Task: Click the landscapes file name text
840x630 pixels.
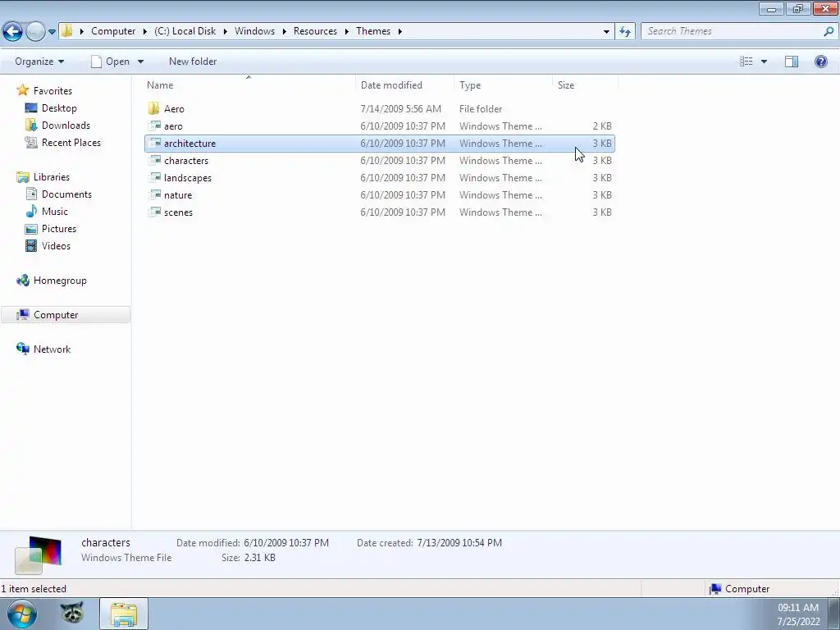Action: [x=188, y=177]
